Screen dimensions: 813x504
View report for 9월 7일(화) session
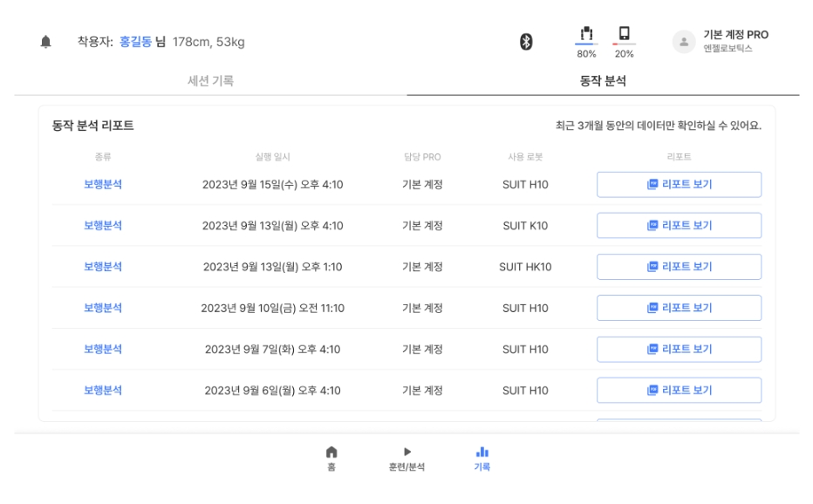click(x=679, y=350)
